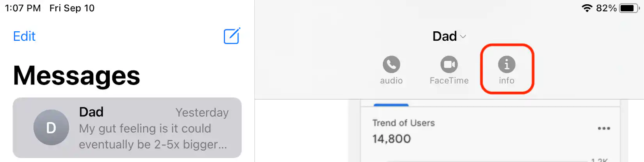
Task: Tap the 14,800 users value
Action: click(391, 139)
